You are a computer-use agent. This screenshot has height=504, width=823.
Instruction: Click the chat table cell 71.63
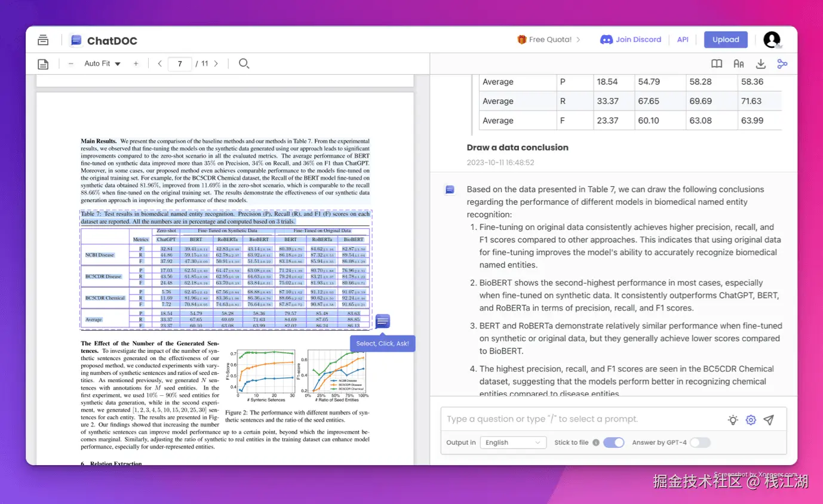[x=751, y=101]
